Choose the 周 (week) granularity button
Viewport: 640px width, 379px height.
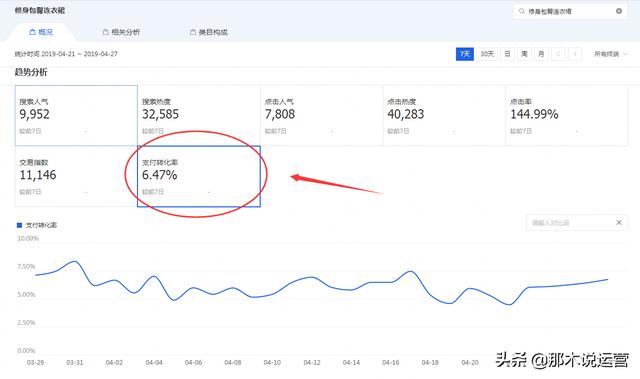pos(524,54)
